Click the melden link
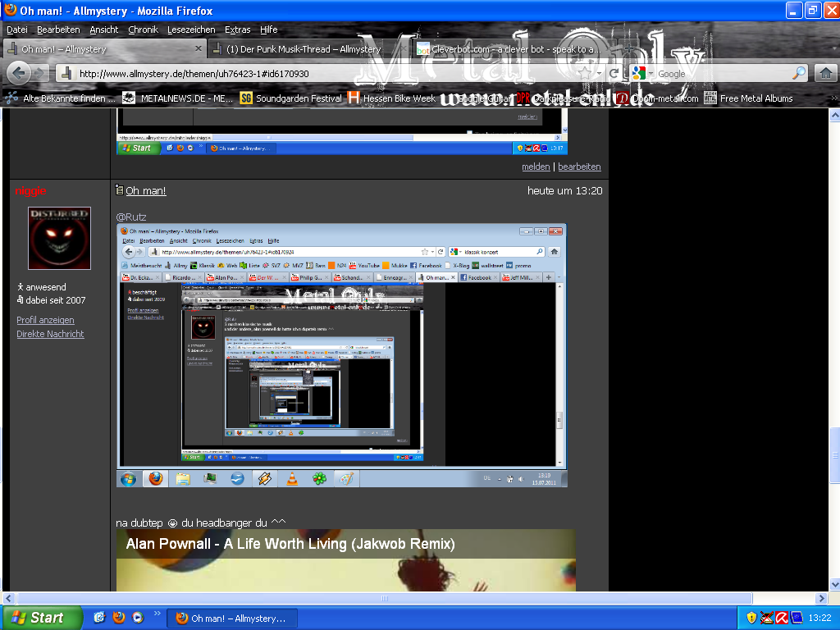Viewport: 840px width, 630px height. [536, 167]
